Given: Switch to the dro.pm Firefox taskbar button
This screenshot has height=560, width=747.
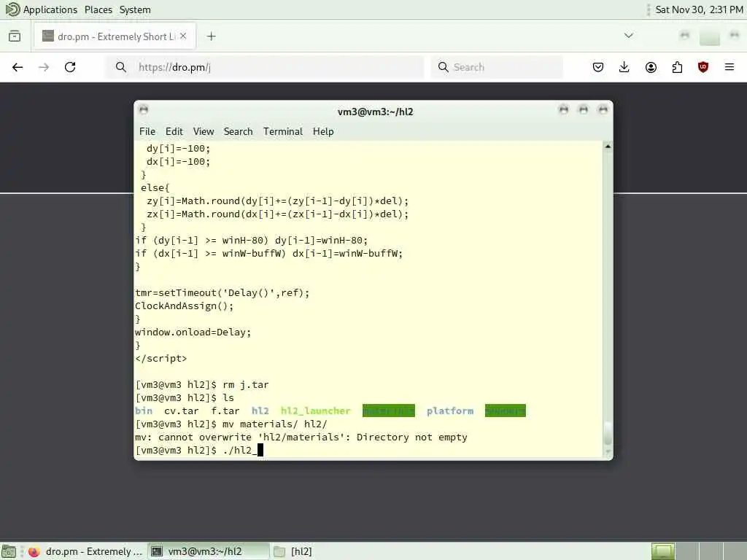Looking at the screenshot, I should click(86, 551).
